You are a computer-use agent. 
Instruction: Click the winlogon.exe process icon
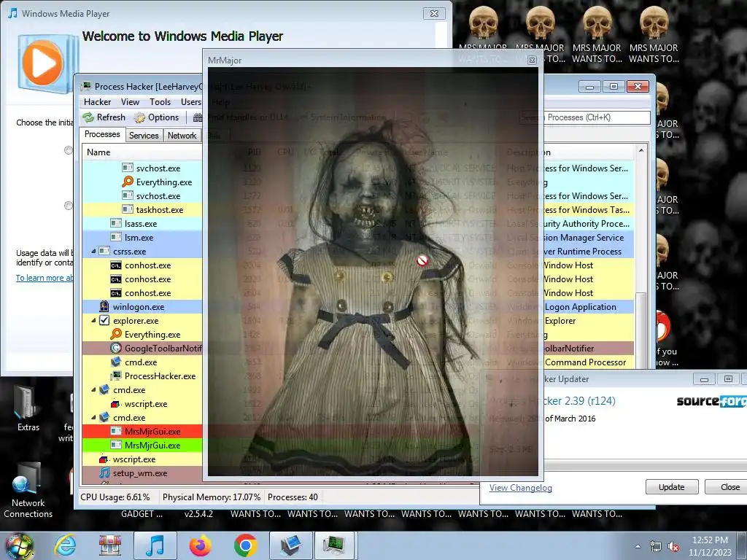point(104,307)
